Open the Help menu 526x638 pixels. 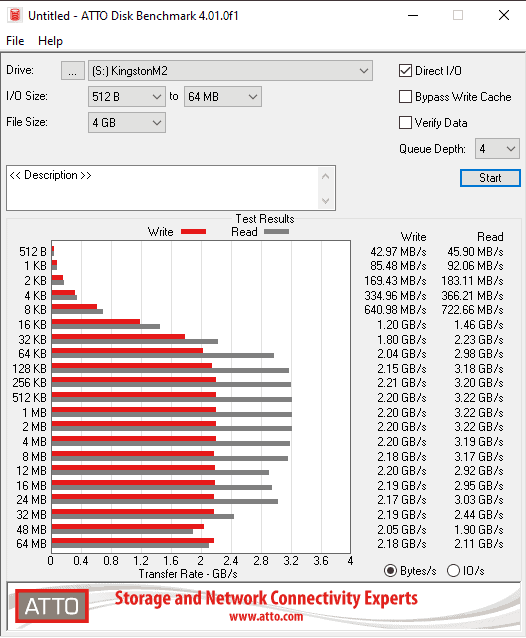(x=50, y=41)
